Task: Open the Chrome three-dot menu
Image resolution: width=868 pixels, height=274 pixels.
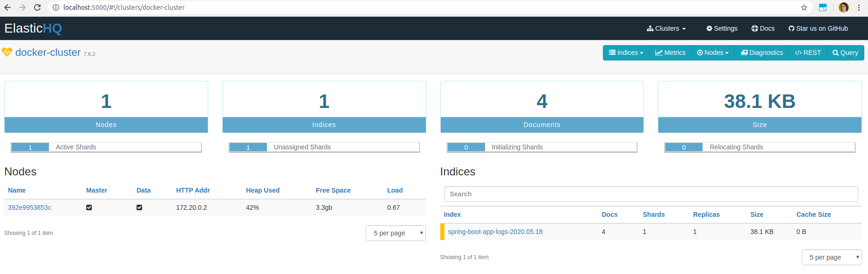Action: (859, 7)
